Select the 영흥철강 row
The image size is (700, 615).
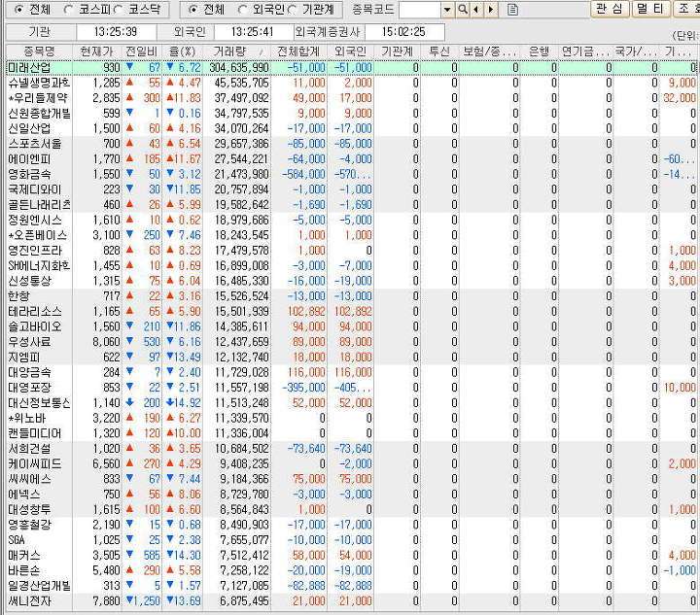click(351, 525)
